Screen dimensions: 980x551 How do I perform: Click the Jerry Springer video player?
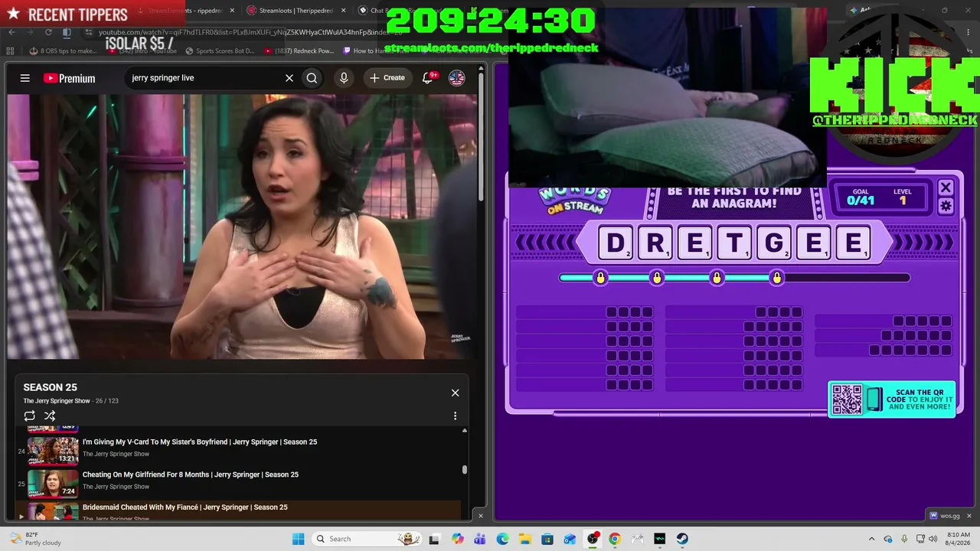[242, 227]
